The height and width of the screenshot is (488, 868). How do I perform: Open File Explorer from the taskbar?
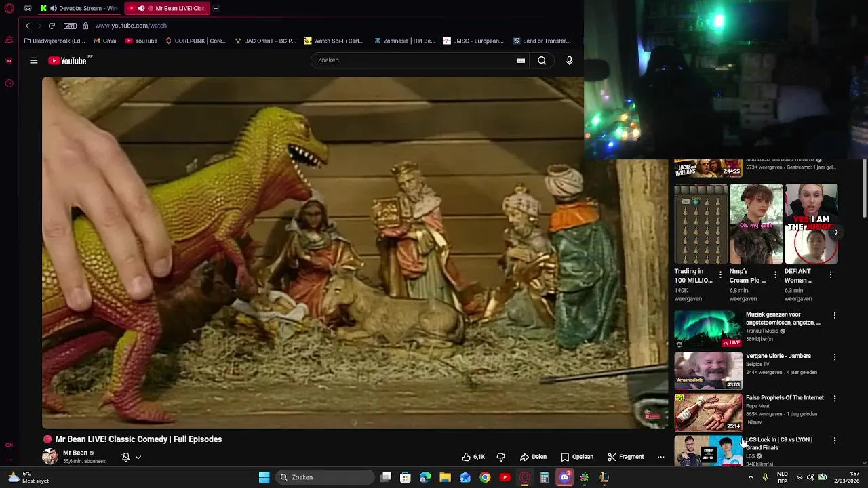[445, 477]
